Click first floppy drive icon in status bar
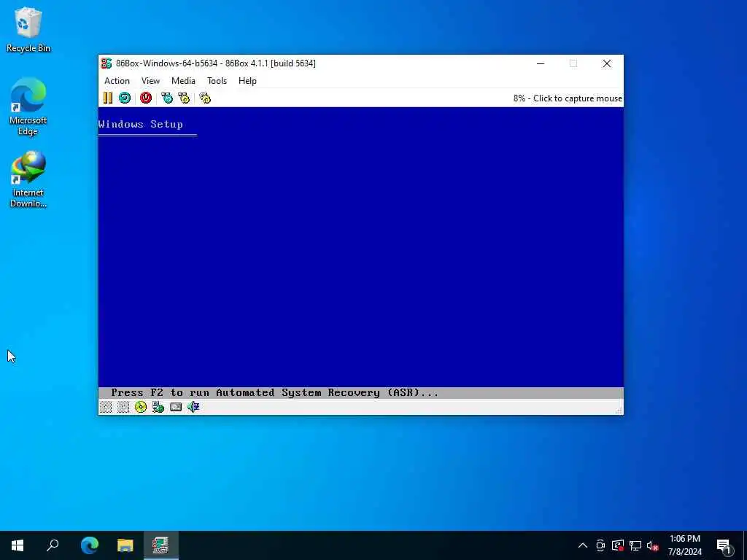Viewport: 747px width, 560px height. (106, 407)
